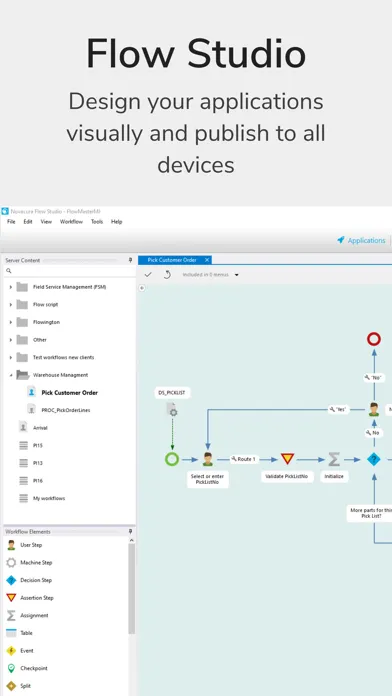
Task: Pin the Workflow Elements panel
Action: point(131,531)
